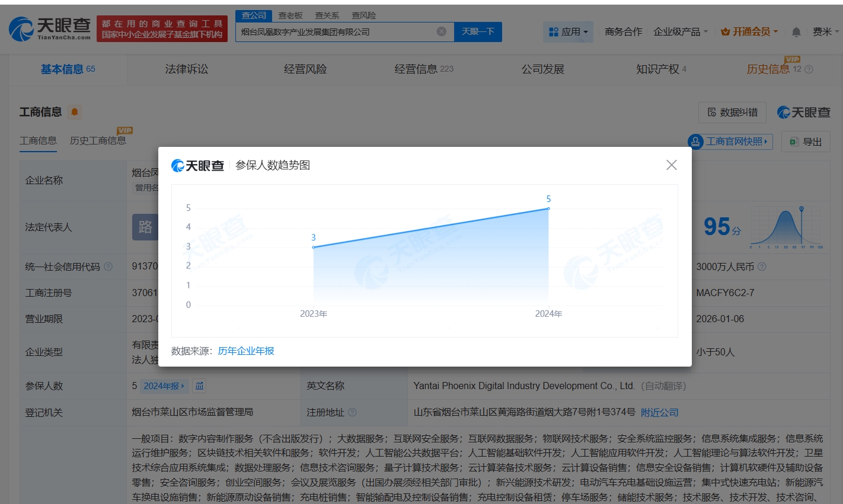The image size is (843, 504).
Task: Switch to 查风险 search tab
Action: 363,15
